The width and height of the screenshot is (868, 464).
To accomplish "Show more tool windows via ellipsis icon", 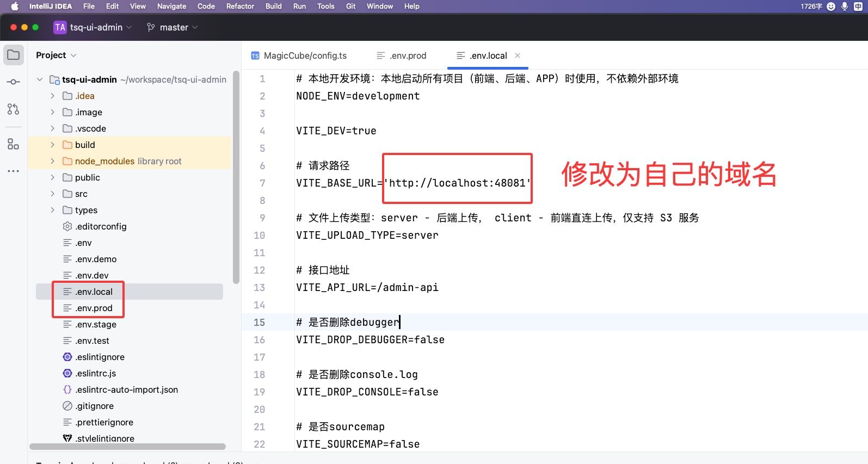I will [14, 171].
